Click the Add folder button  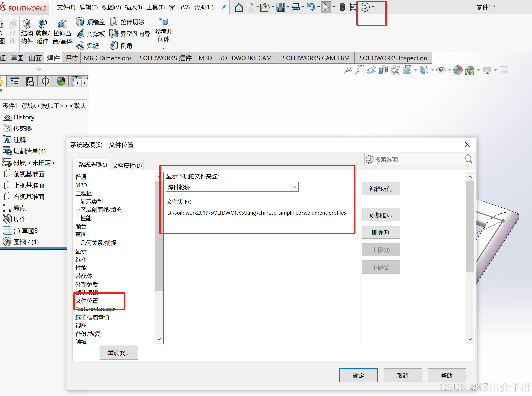380,215
